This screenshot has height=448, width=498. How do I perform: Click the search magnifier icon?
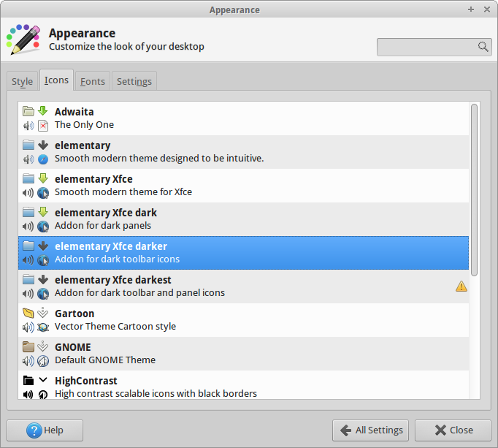(x=483, y=47)
